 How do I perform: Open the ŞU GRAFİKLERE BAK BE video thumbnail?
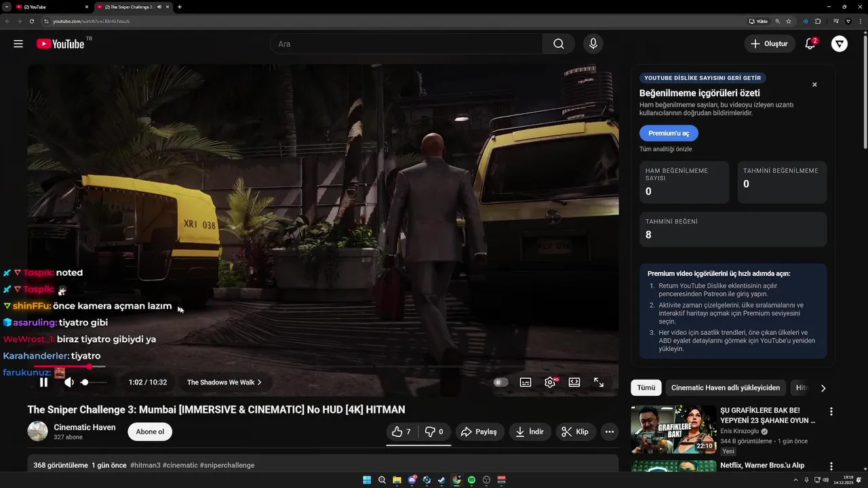tap(673, 430)
